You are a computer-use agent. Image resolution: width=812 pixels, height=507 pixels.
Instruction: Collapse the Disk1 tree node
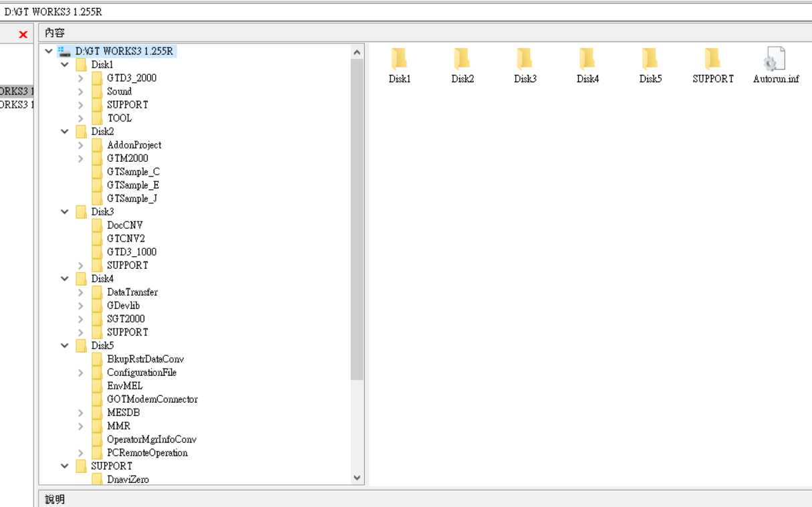point(65,65)
